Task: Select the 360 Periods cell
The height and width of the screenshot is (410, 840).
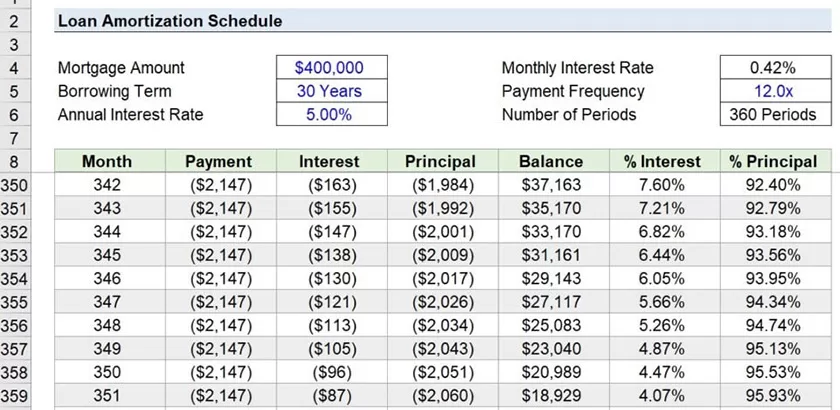Action: pos(772,114)
